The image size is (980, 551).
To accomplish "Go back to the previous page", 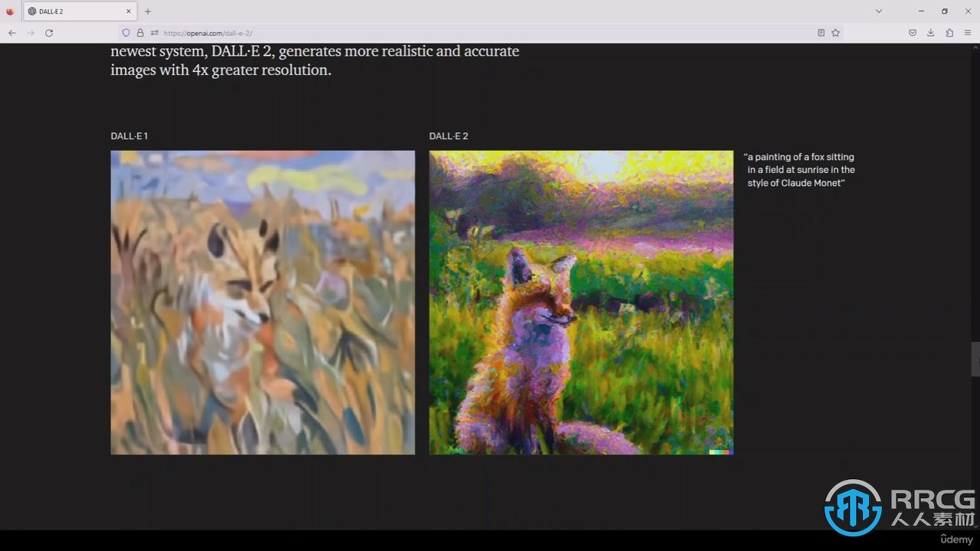I will click(x=12, y=33).
